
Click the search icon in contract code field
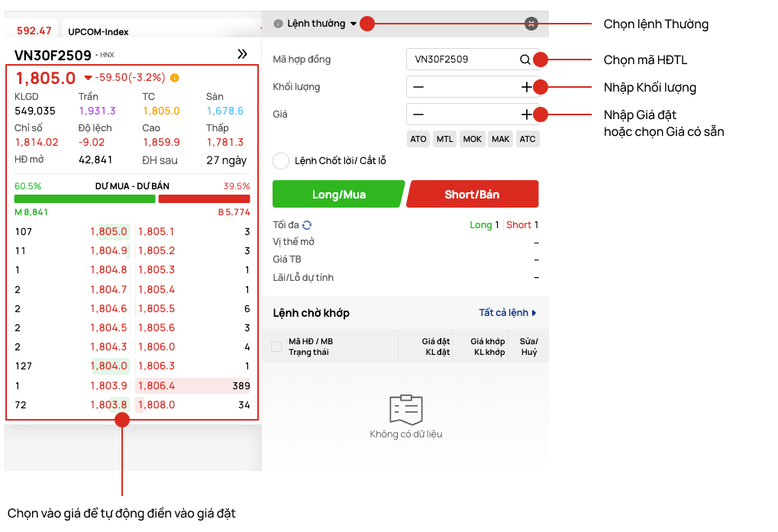coord(525,60)
